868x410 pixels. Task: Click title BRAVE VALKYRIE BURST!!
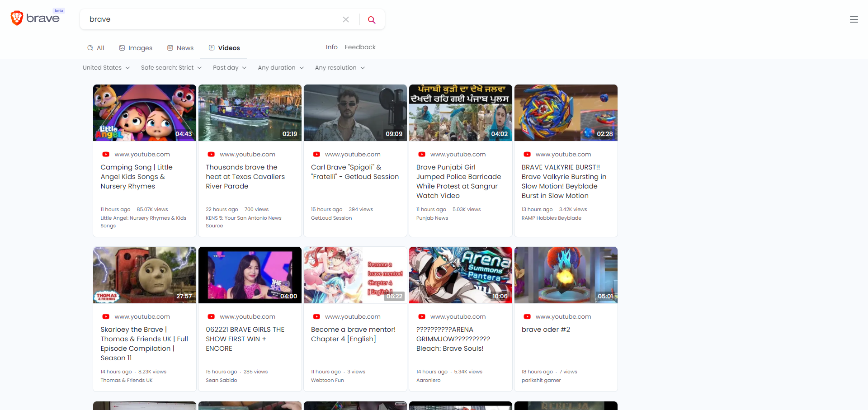point(564,181)
